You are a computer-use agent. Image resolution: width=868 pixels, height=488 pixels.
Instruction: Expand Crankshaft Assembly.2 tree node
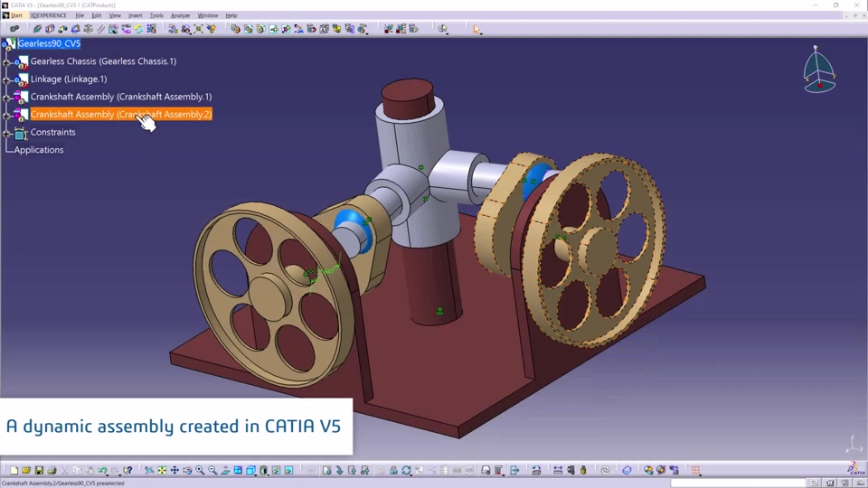click(x=6, y=116)
